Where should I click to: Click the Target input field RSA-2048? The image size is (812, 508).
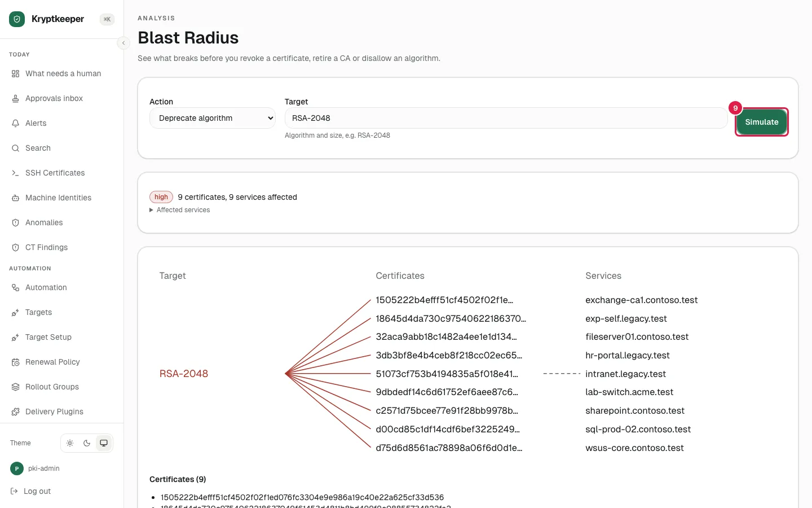click(x=506, y=118)
